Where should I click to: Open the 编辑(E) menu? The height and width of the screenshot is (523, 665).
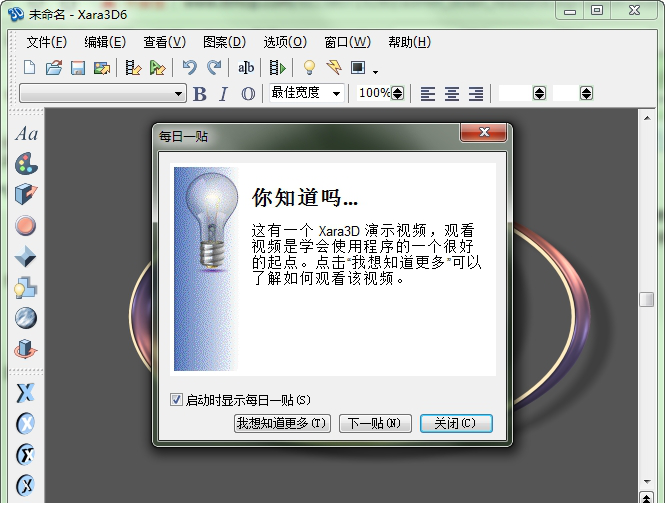pos(105,42)
